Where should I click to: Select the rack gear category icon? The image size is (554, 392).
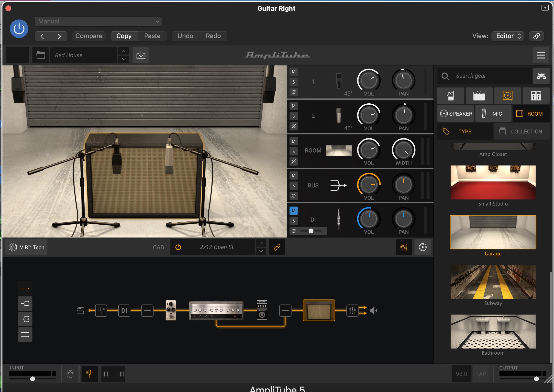pos(536,96)
